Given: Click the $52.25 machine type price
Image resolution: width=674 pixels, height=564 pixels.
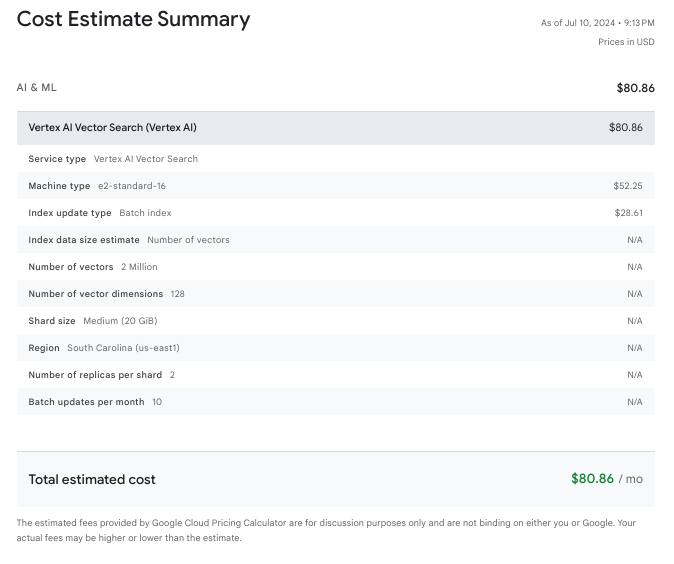Looking at the screenshot, I should 628,186.
